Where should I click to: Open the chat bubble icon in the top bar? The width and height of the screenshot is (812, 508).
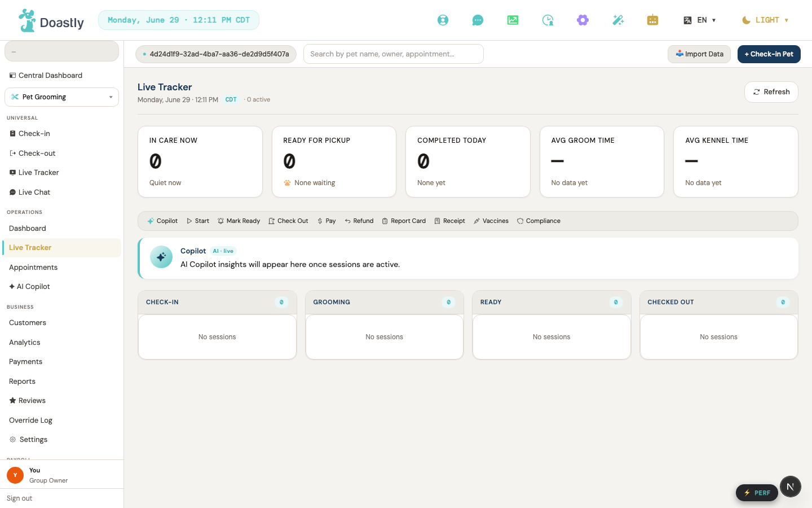478,20
